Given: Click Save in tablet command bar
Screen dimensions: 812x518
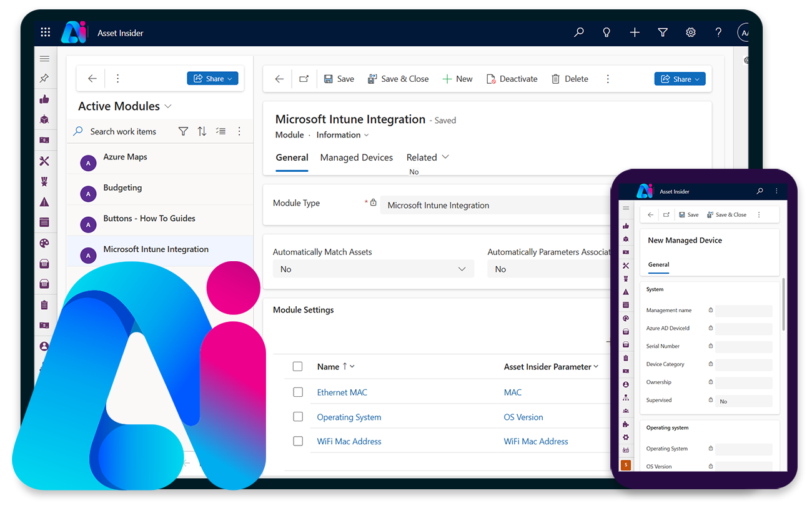Looking at the screenshot, I should tap(339, 79).
